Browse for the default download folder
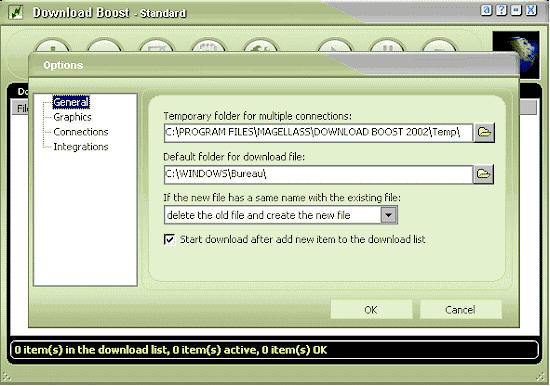This screenshot has height=386, width=550. (x=483, y=174)
